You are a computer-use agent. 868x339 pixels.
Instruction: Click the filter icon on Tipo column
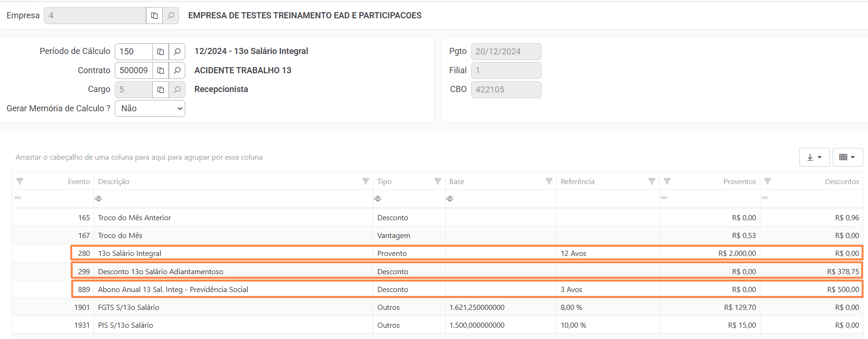(x=437, y=181)
